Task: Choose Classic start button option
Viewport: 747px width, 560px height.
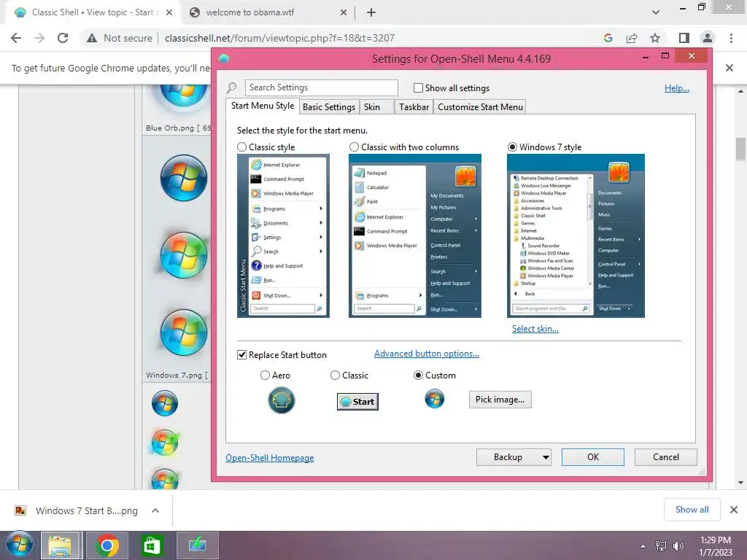Action: pyautogui.click(x=335, y=376)
